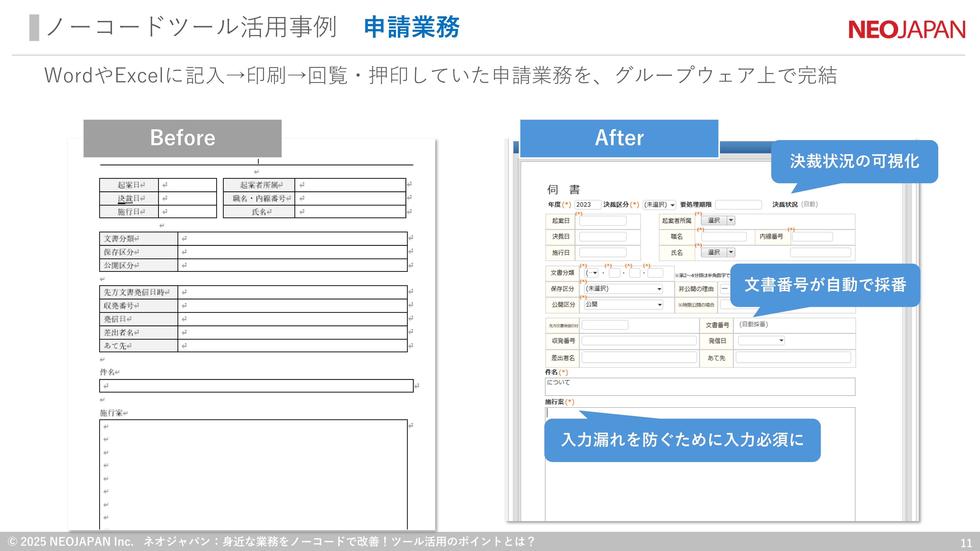Viewport: 980px width, 551px height.
Task: Open the first 文書分類 small dropdown
Action: pyautogui.click(x=592, y=273)
